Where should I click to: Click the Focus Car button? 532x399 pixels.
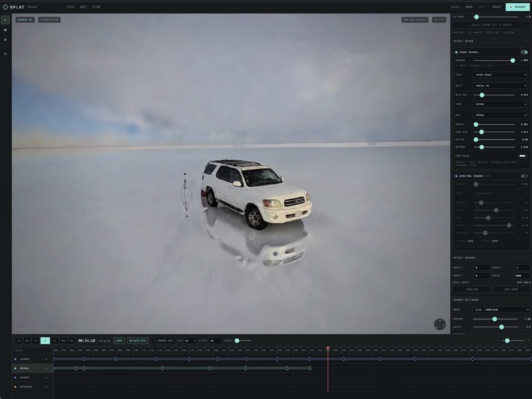click(471, 290)
